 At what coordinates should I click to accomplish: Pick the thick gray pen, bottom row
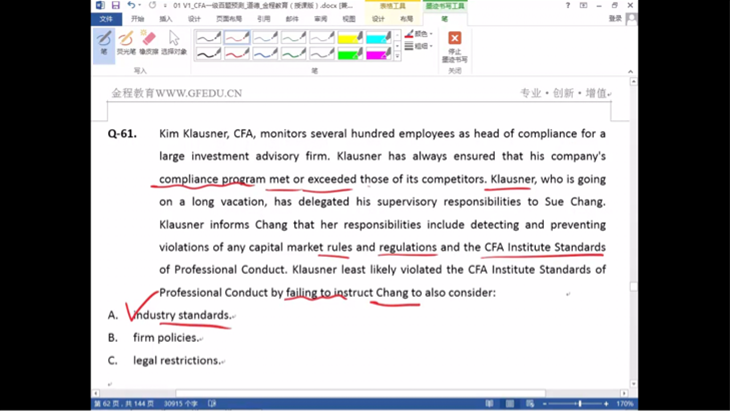point(322,54)
